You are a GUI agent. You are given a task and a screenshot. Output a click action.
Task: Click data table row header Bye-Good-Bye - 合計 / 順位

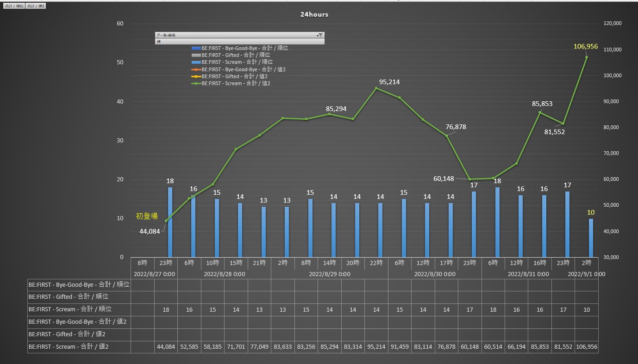79,284
